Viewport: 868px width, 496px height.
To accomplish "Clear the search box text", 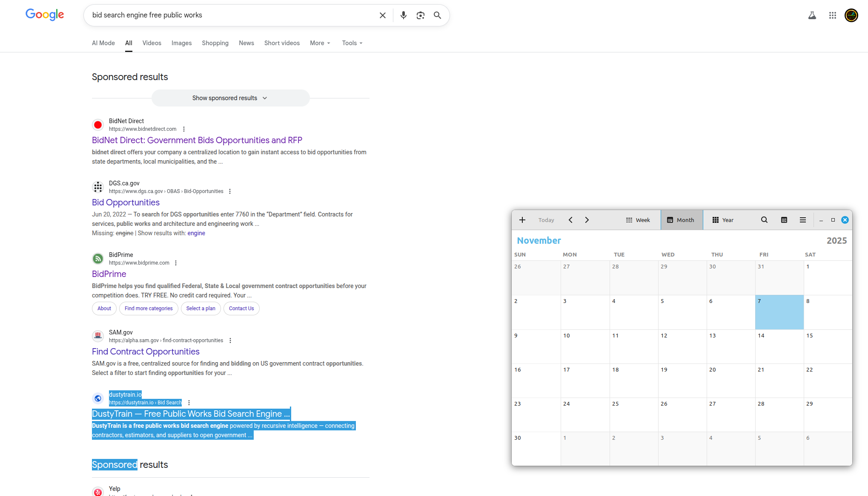I will coord(382,15).
